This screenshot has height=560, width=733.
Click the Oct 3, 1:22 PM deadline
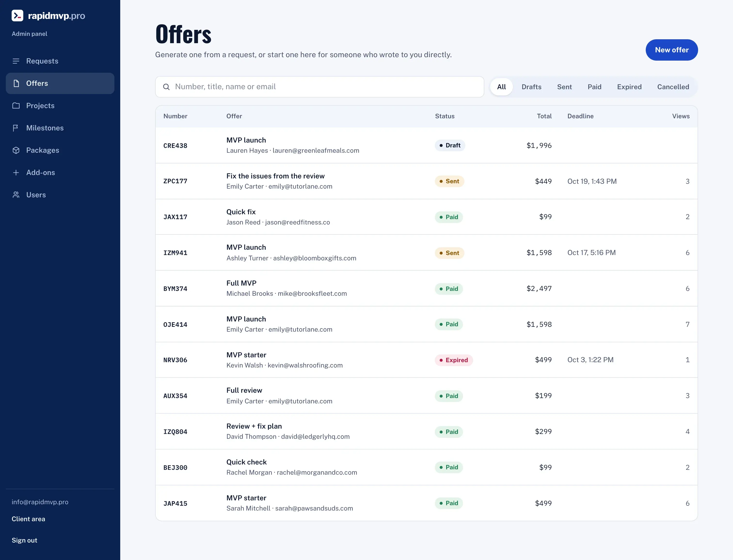pos(590,360)
